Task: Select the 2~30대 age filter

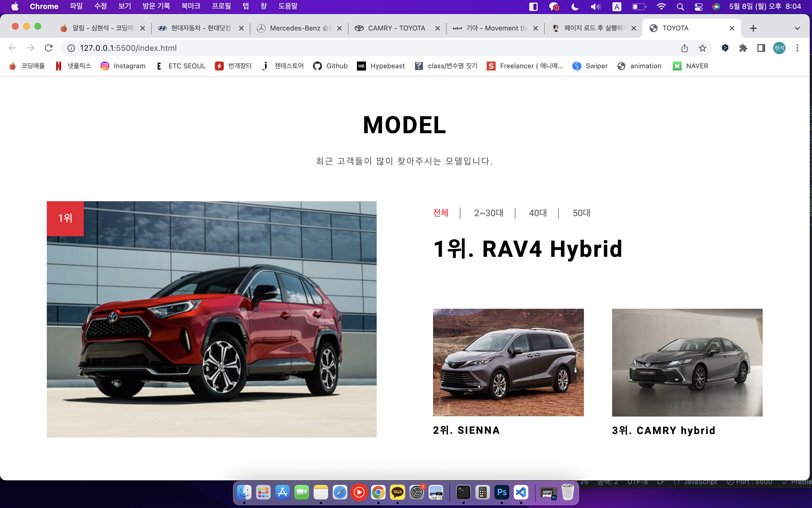Action: pos(489,213)
